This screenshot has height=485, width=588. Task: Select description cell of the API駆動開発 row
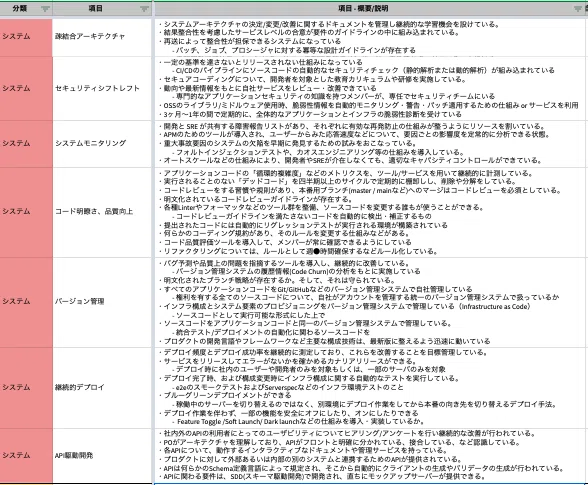pyautogui.click(x=370, y=456)
